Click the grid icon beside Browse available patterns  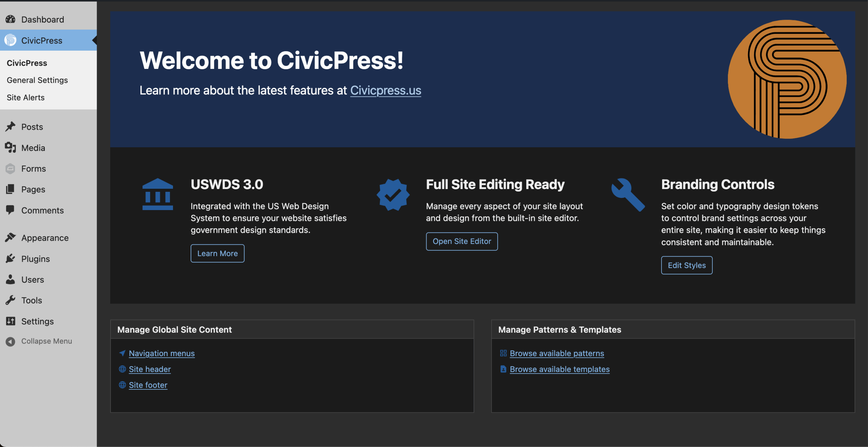pos(503,353)
